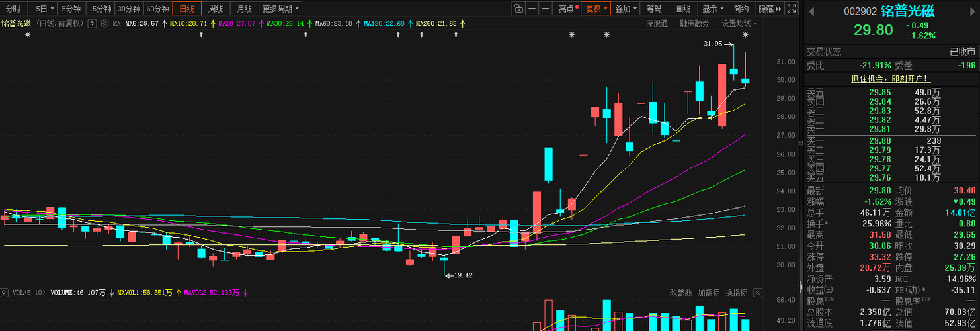Click 交易状态 已收市 status
This screenshot has width=980, height=331.
click(962, 52)
